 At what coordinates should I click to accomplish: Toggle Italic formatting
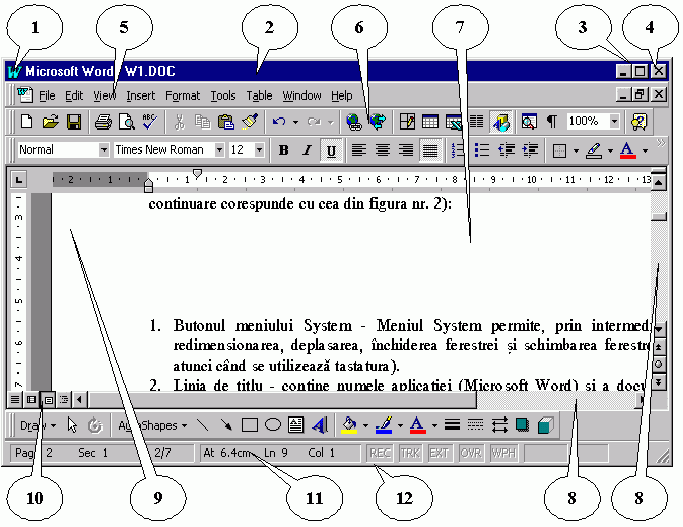(307, 150)
